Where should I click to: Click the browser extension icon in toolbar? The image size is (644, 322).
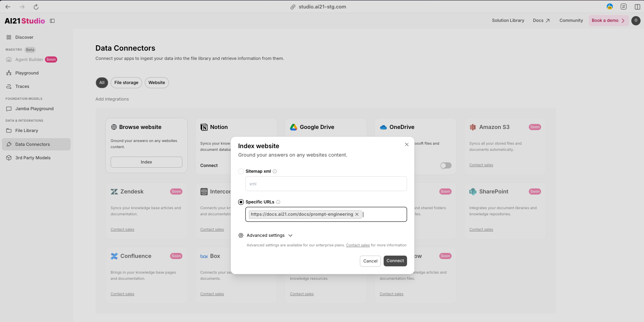tap(610, 7)
